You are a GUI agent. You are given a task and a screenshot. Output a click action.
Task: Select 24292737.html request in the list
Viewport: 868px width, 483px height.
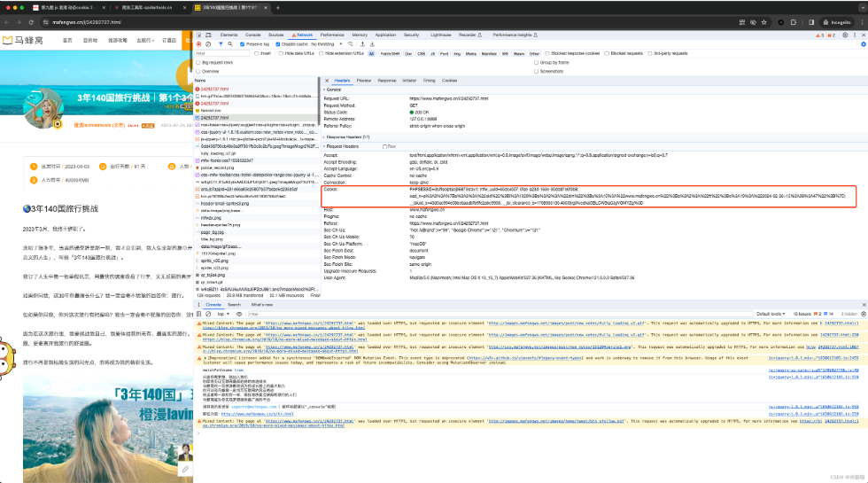[215, 117]
